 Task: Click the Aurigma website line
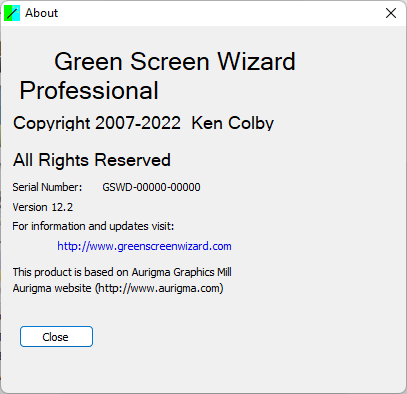click(118, 288)
